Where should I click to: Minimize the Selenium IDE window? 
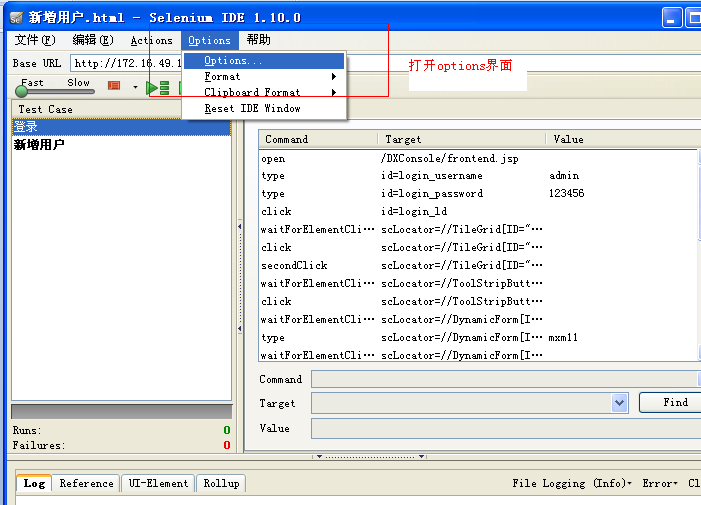point(672,18)
